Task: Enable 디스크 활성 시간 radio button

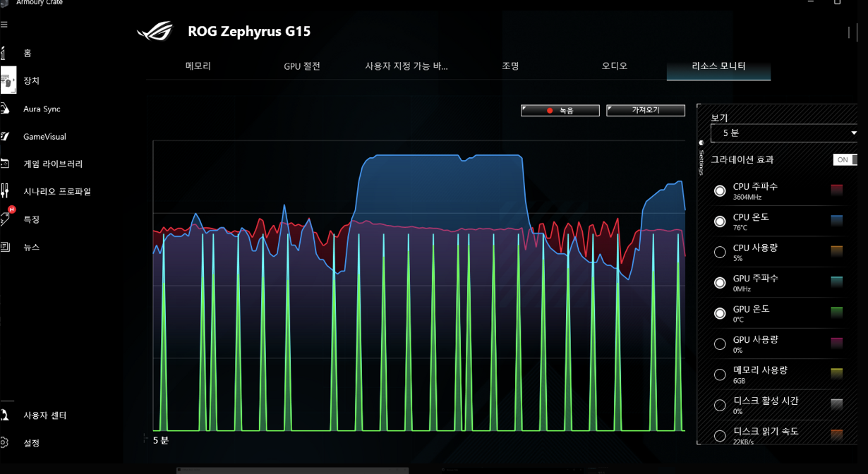Action: click(x=720, y=406)
